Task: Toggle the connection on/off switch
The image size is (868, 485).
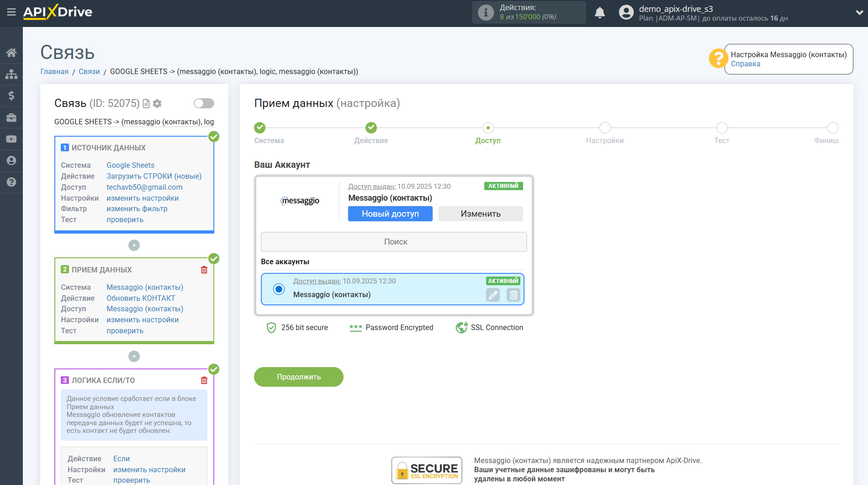Action: pos(204,103)
